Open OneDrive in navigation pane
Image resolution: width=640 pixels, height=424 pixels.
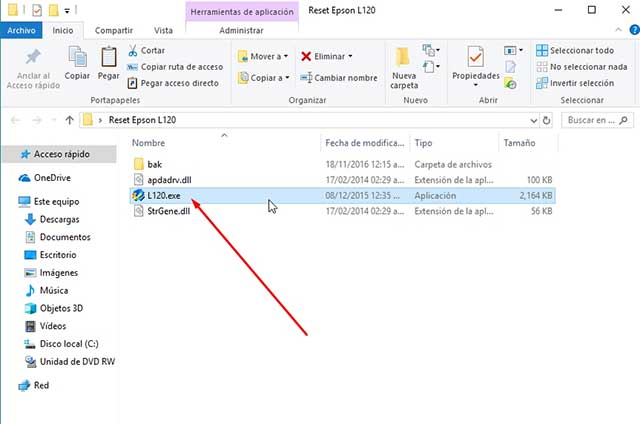pos(45,178)
